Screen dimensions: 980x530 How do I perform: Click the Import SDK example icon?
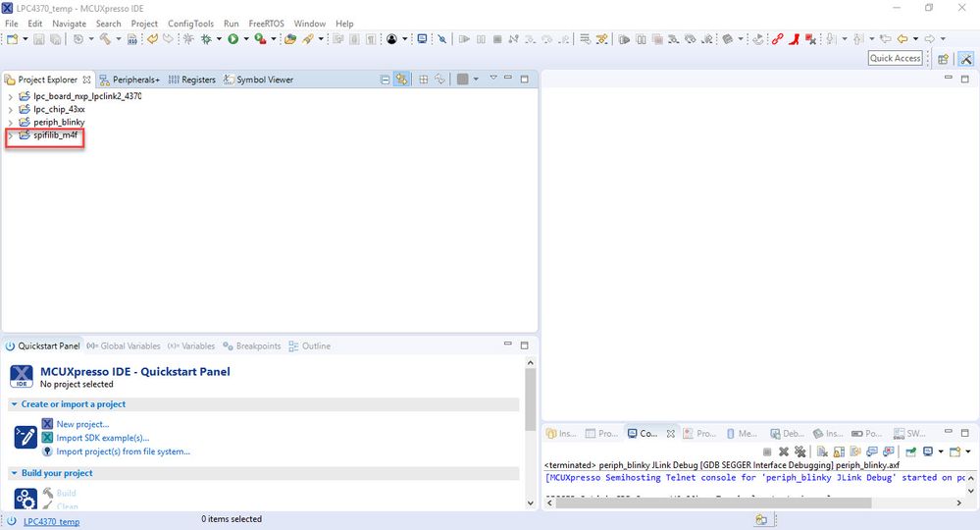47,438
